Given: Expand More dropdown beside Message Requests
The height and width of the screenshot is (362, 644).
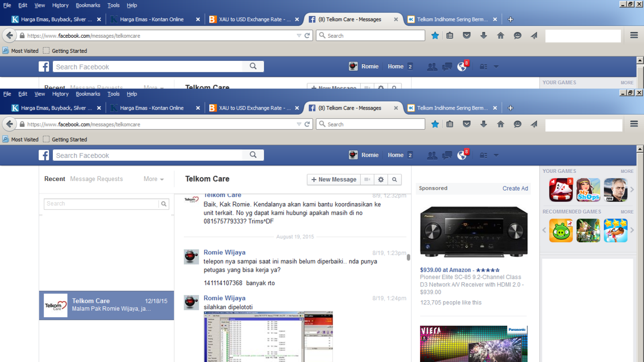Looking at the screenshot, I should click(153, 179).
